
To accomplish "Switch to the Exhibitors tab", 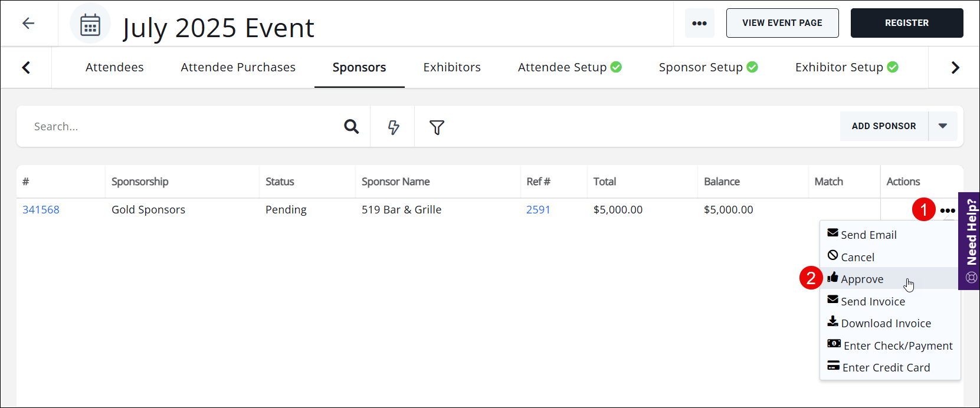I will [451, 67].
